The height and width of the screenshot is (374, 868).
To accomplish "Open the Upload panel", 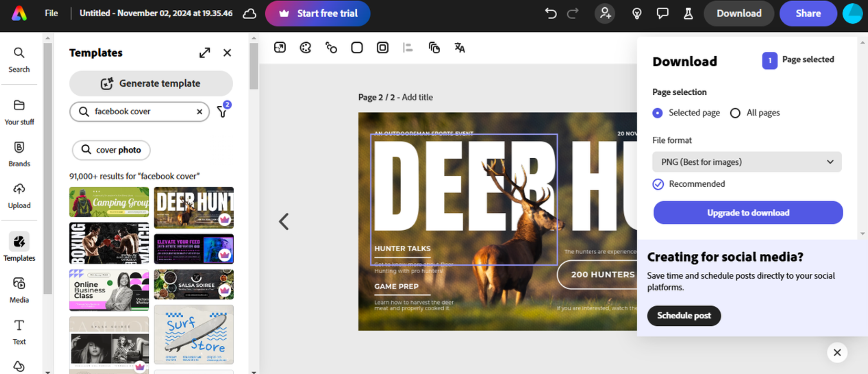I will click(x=19, y=195).
